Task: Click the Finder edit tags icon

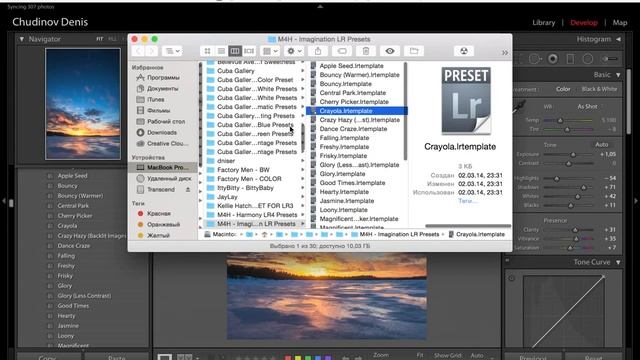Action: coord(342,51)
